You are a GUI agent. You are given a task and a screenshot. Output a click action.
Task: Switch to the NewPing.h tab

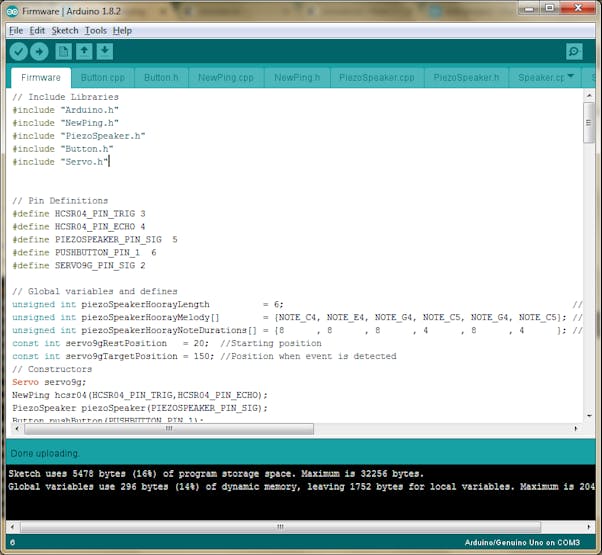click(x=297, y=78)
